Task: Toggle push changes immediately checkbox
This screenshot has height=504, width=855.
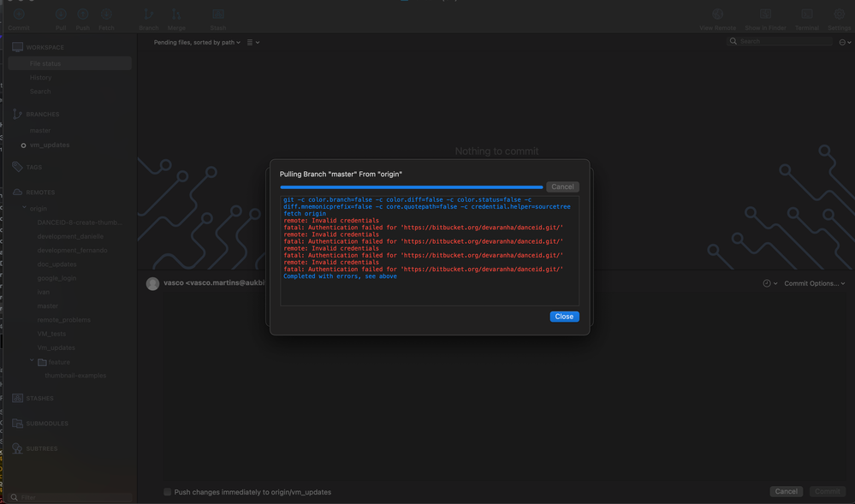Action: 168,492
